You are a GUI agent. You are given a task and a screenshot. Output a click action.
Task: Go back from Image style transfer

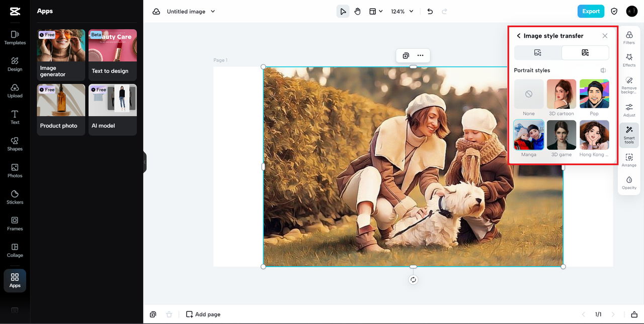[x=519, y=36]
